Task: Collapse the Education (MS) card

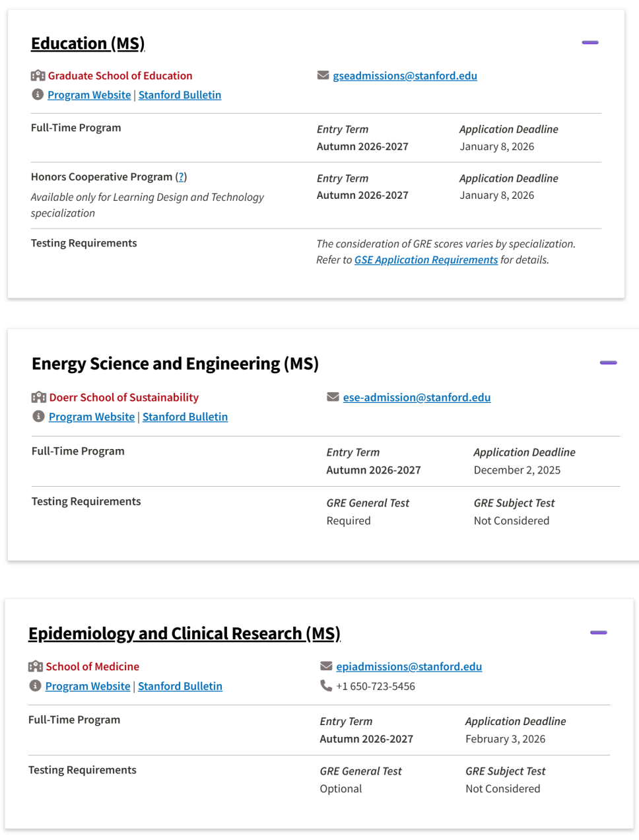Action: 589,42
